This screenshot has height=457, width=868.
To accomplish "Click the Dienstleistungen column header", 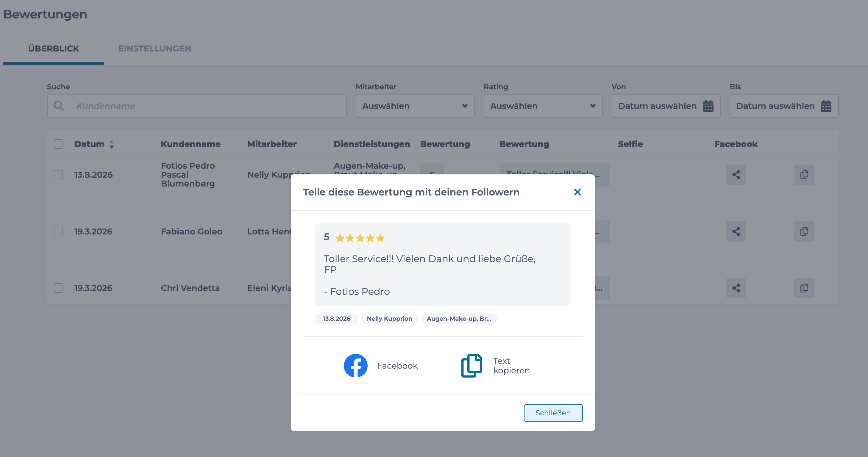I will pos(372,144).
